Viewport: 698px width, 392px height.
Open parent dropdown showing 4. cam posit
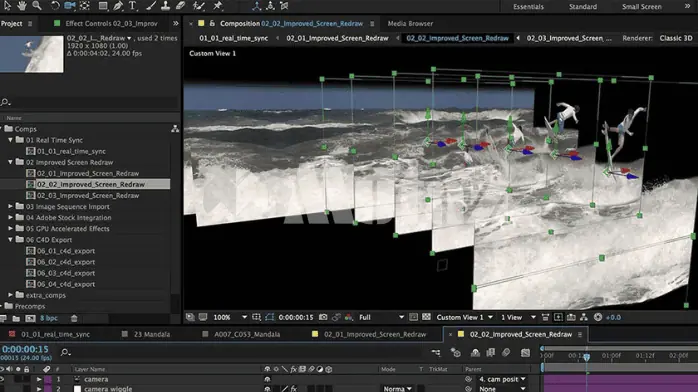coord(503,379)
